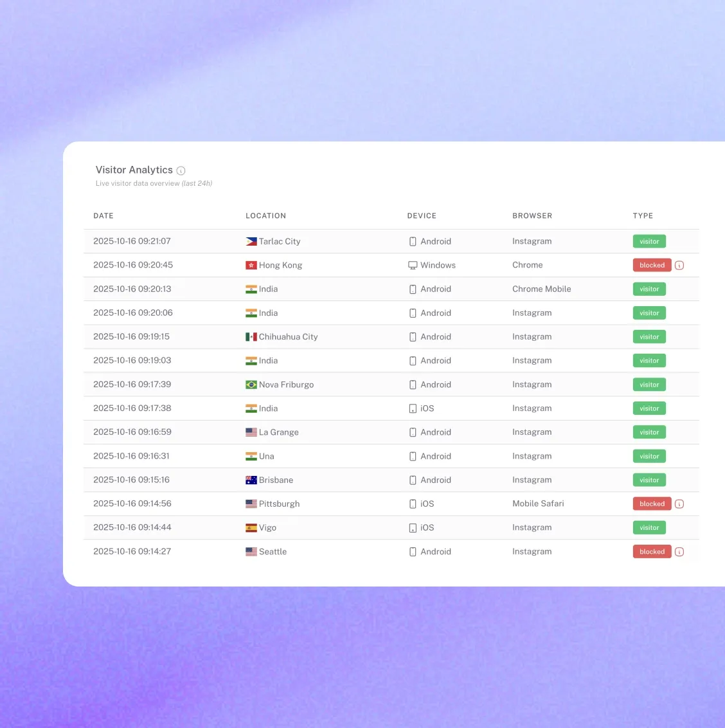This screenshot has width=725, height=728.
Task: Click the visitor badge in La Grange row
Action: click(x=649, y=432)
